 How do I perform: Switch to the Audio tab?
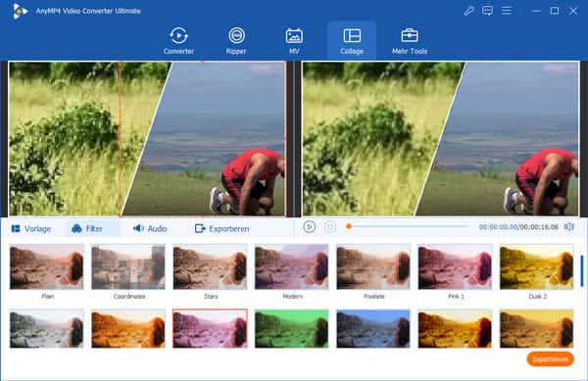[x=150, y=228]
